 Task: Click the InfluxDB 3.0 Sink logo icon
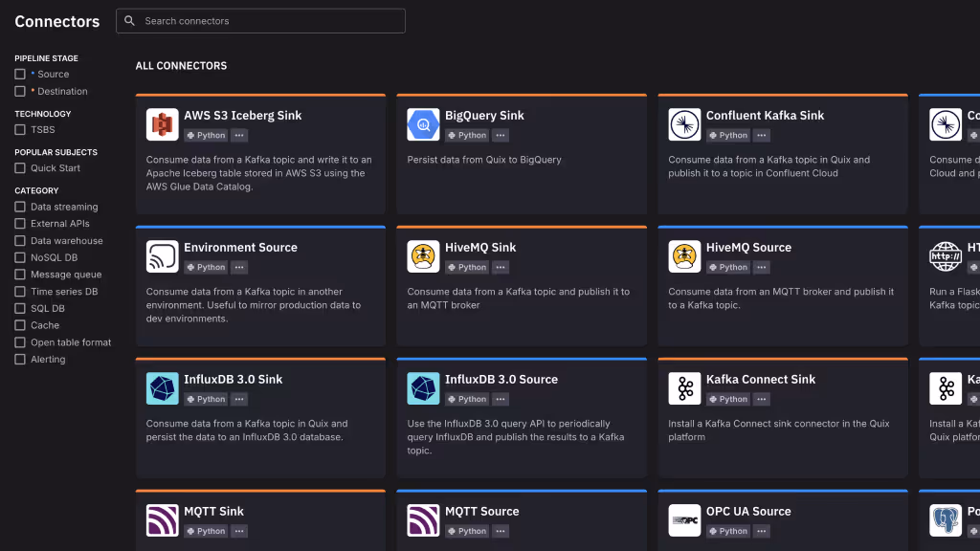[163, 388]
